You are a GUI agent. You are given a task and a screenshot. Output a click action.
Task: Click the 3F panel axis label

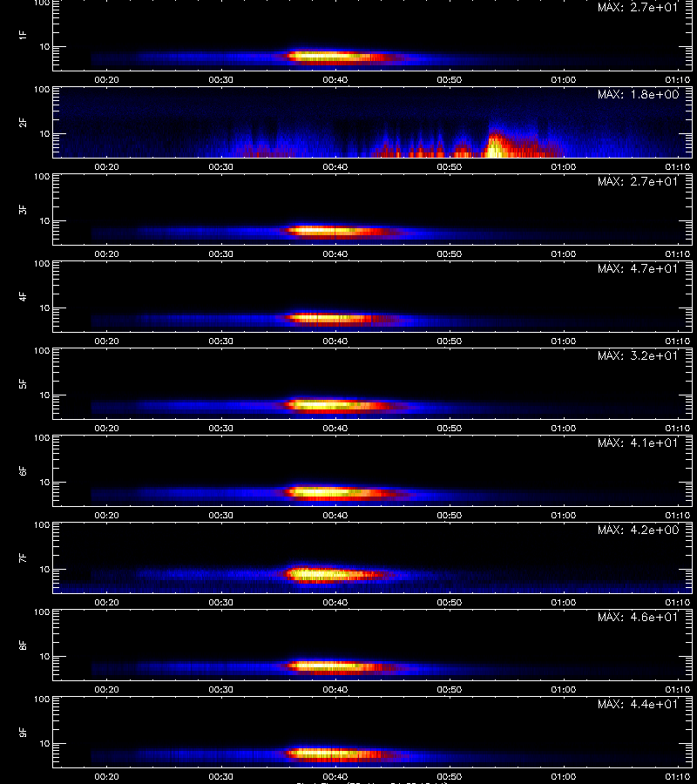point(23,209)
